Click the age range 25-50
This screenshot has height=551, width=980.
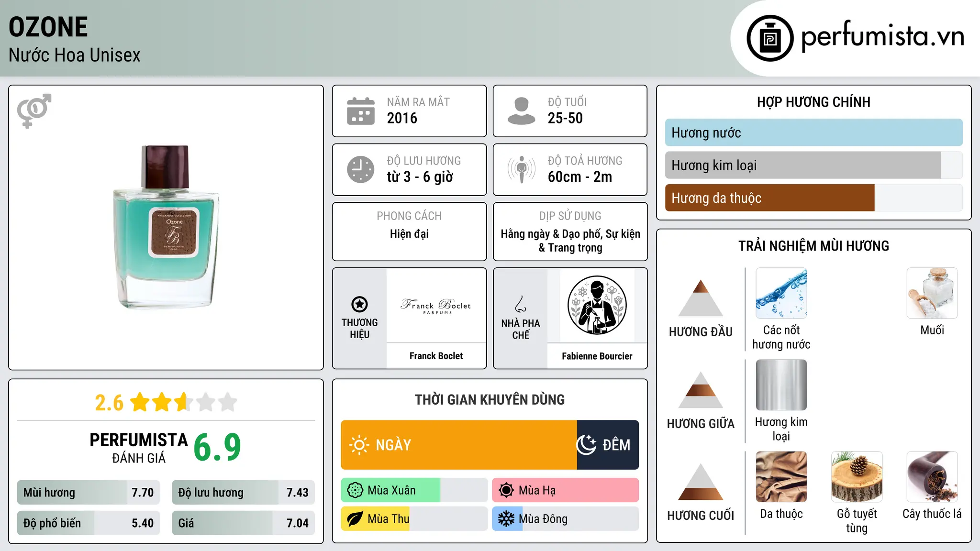(x=565, y=118)
